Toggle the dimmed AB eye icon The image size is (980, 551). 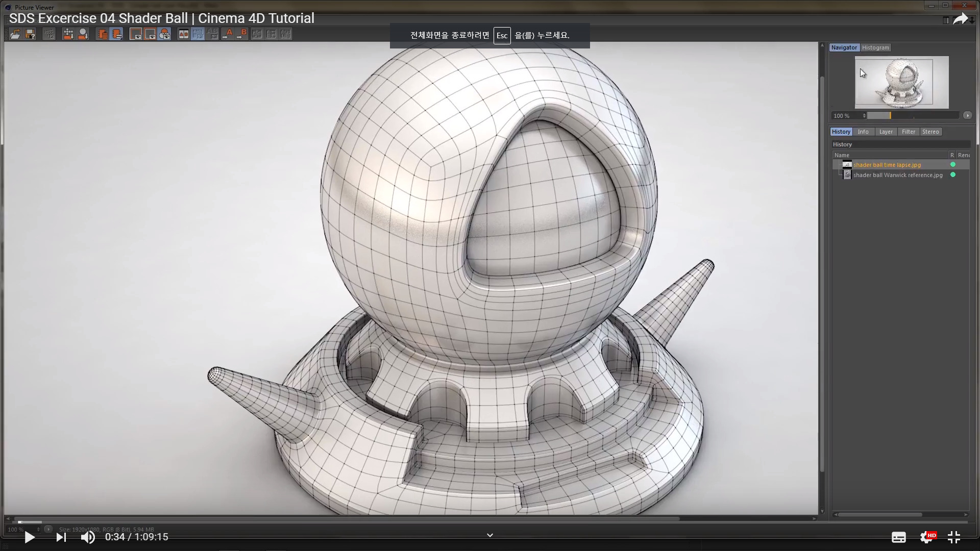point(212,34)
